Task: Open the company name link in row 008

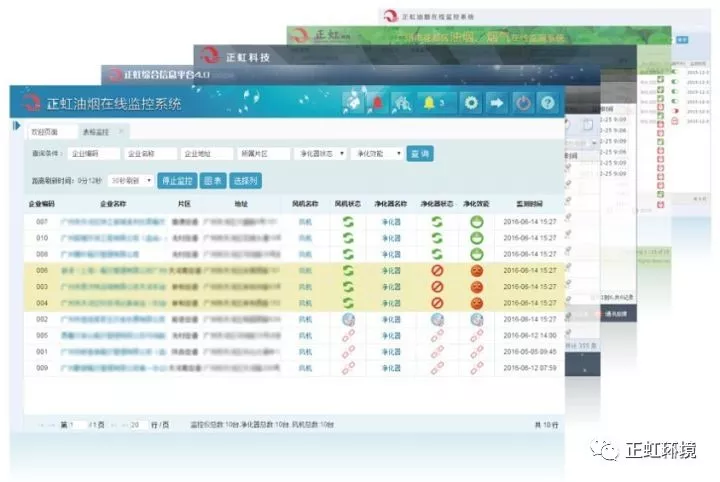Action: 100,254
